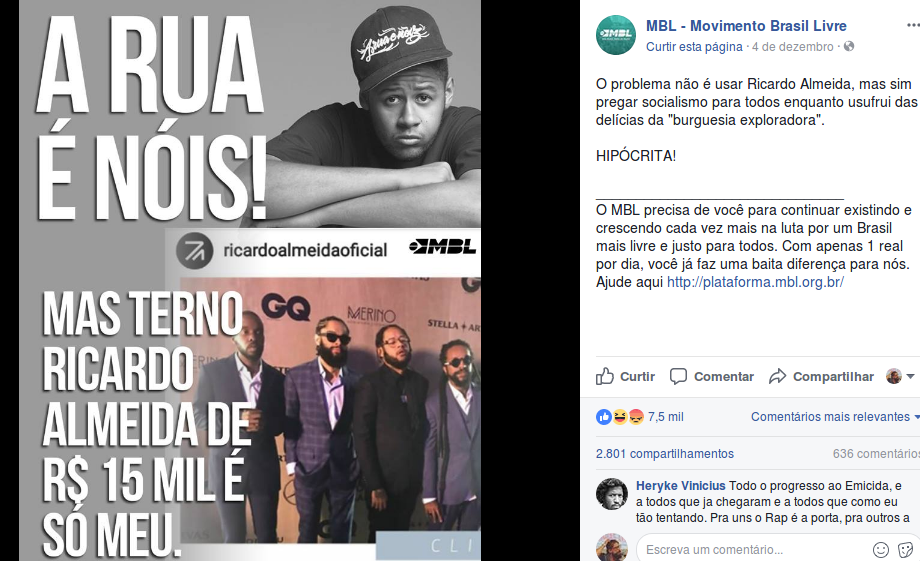
Task: Click the Comentar speech bubble icon
Action: (x=678, y=376)
